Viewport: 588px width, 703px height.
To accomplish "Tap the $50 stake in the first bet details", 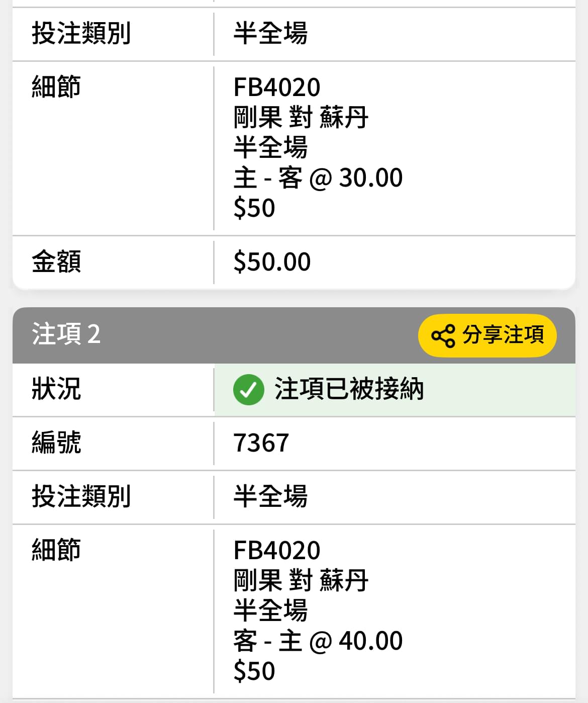I will click(x=254, y=208).
